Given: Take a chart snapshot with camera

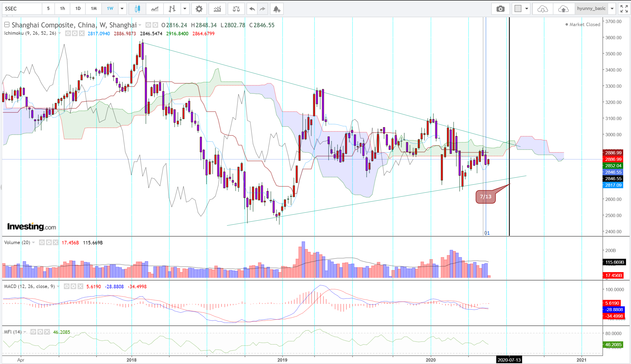Looking at the screenshot, I should (x=500, y=9).
